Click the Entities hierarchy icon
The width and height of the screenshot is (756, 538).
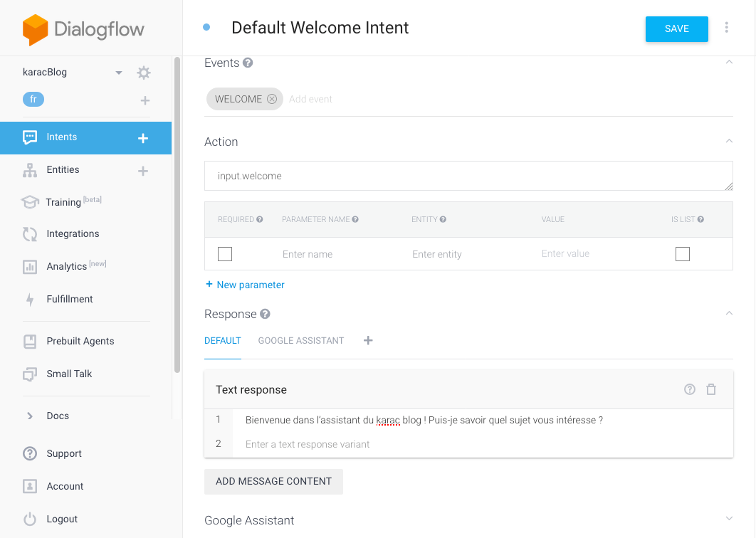(x=30, y=170)
